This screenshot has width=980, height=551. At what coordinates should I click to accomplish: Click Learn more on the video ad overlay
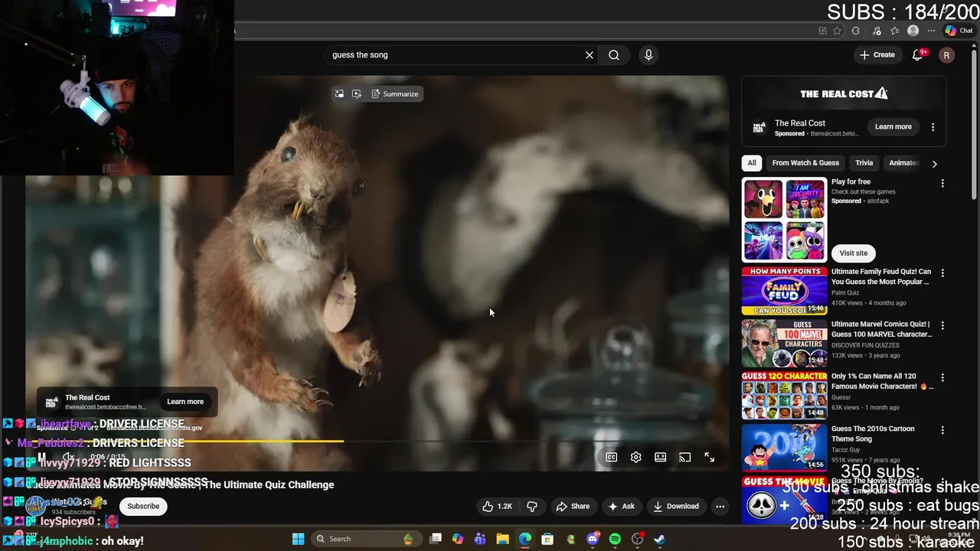click(185, 402)
